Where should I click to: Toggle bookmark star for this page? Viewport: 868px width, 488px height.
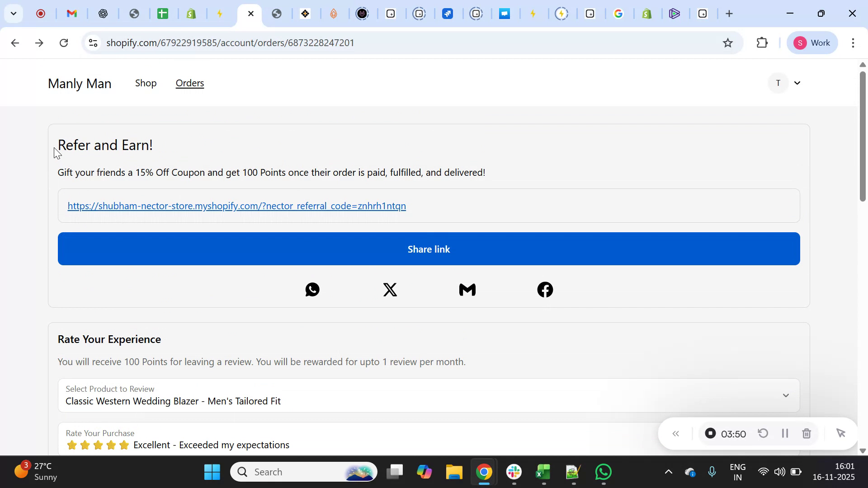point(728,42)
